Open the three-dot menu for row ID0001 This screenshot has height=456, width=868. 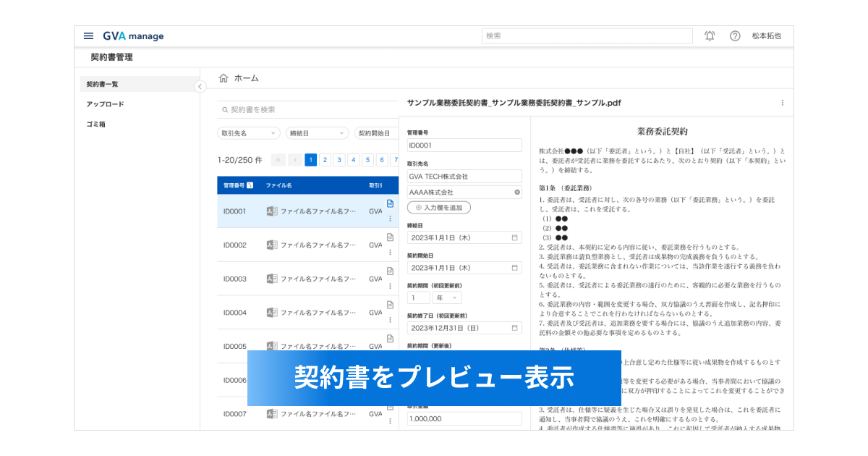point(390,218)
